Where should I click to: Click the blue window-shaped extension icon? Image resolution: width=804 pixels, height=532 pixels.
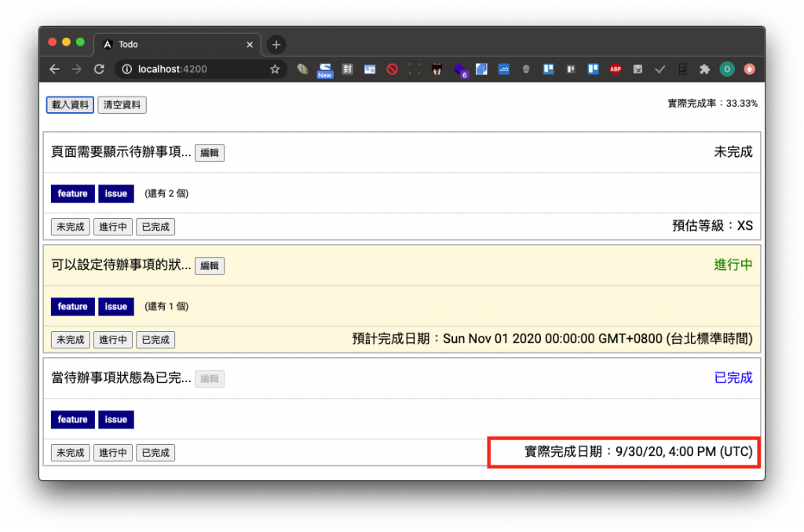(370, 69)
